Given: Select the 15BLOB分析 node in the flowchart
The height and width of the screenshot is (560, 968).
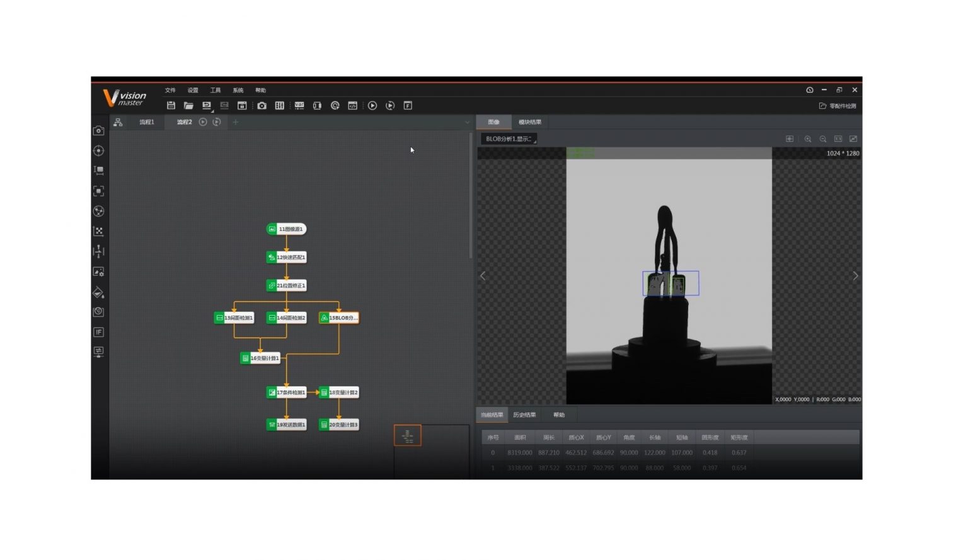Looking at the screenshot, I should pos(339,317).
